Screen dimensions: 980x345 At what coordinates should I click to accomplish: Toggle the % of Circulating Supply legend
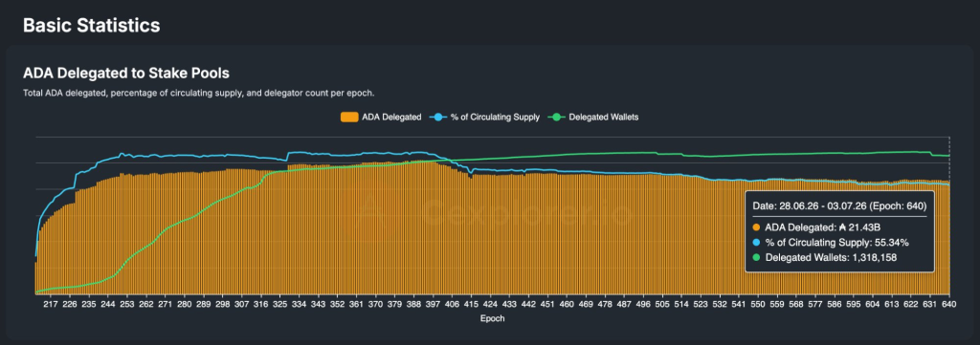coord(485,118)
